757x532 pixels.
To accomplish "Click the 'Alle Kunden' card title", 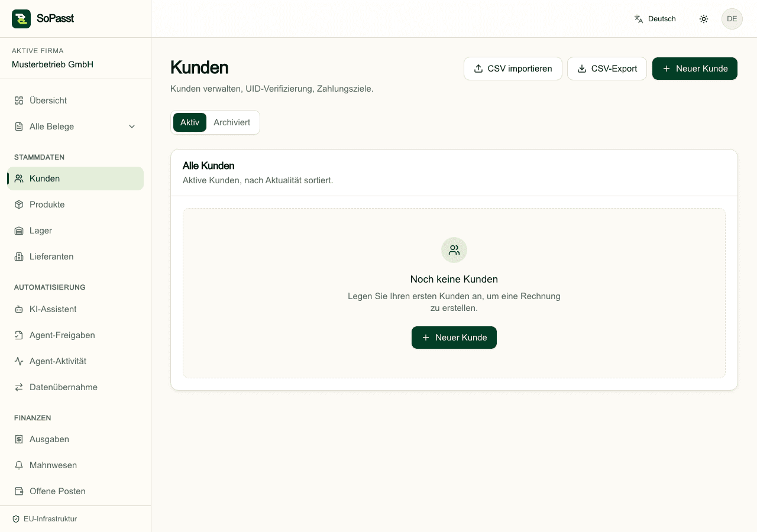I will tap(209, 166).
